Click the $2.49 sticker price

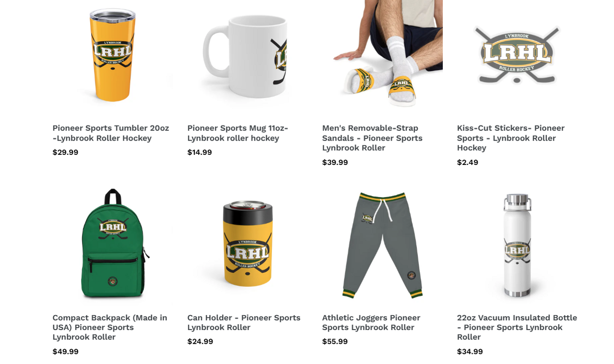[x=468, y=163]
